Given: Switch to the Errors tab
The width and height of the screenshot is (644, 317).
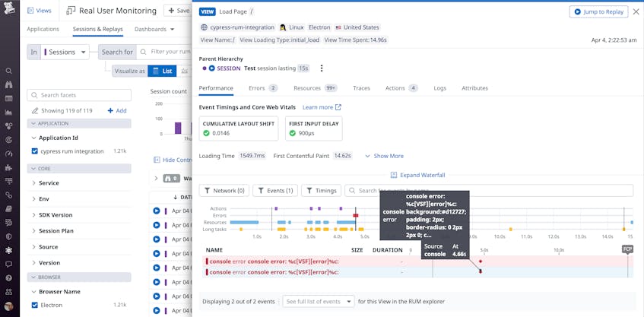Looking at the screenshot, I should [x=263, y=88].
